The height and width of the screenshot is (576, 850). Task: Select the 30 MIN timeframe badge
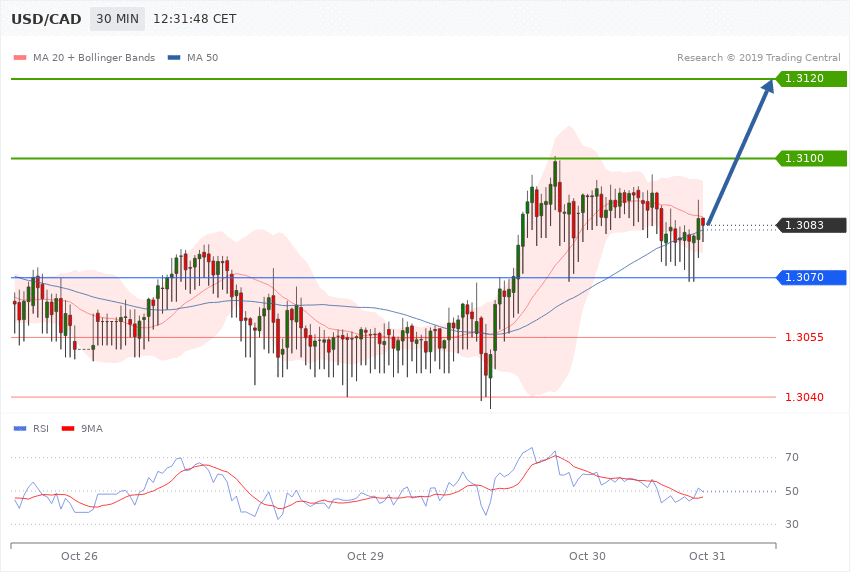(117, 19)
